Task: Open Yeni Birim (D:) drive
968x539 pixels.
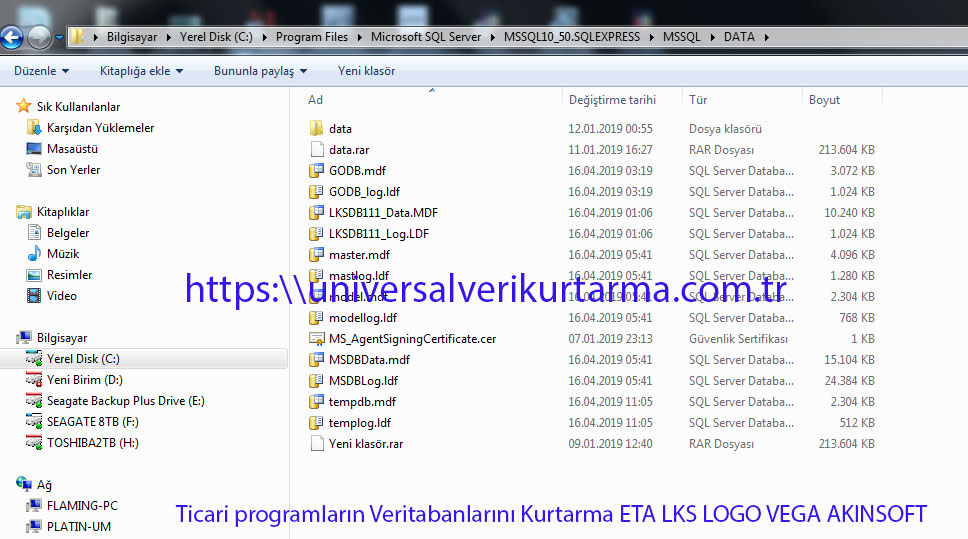Action: pyautogui.click(x=85, y=380)
